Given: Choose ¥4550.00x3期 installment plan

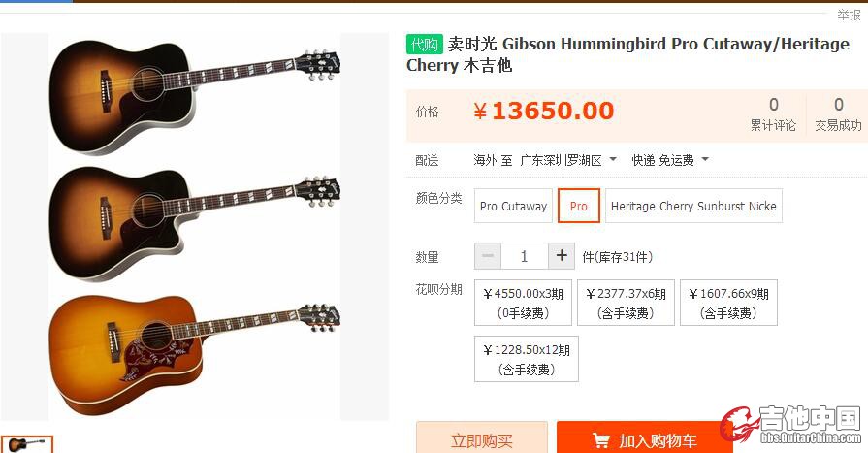Looking at the screenshot, I should [523, 303].
